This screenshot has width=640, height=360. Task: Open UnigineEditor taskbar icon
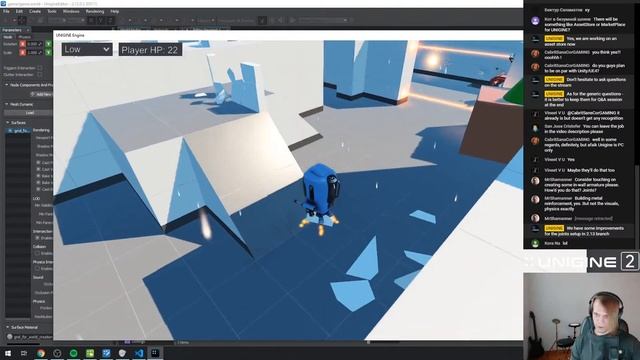[x=155, y=353]
